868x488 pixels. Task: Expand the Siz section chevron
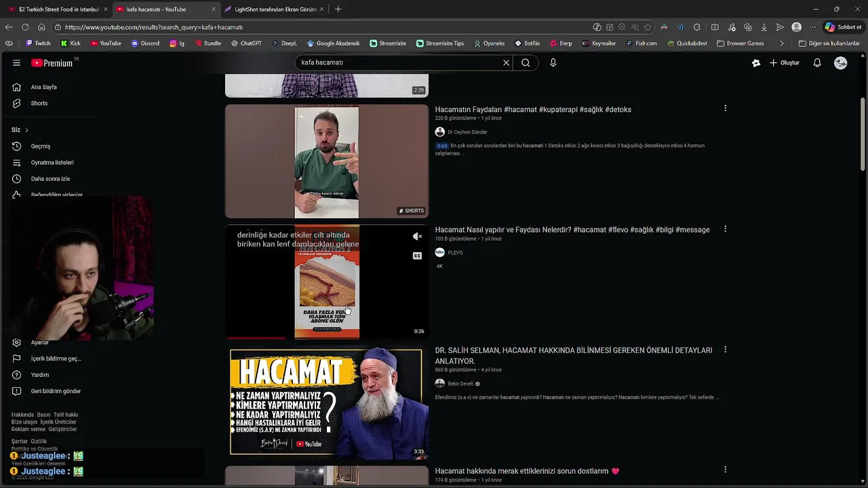click(x=26, y=130)
